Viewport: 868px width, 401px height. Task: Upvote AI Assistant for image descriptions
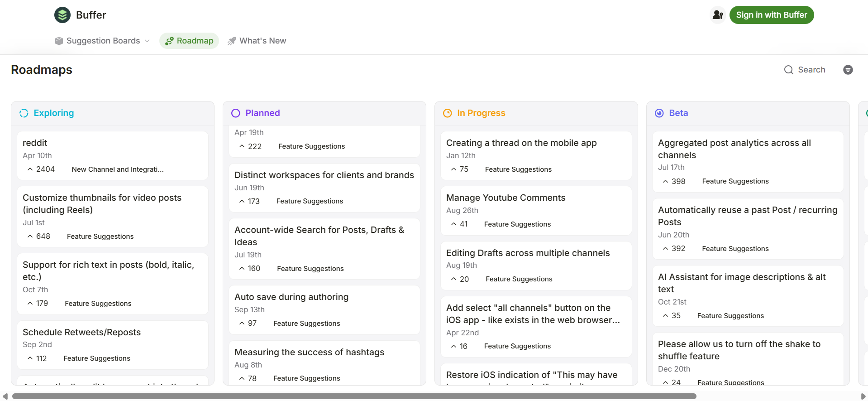(x=672, y=315)
